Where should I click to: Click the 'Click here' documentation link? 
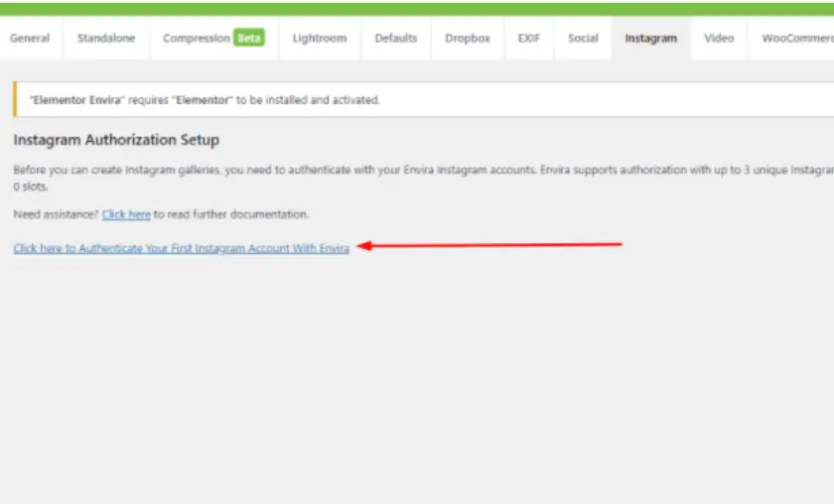[126, 214]
